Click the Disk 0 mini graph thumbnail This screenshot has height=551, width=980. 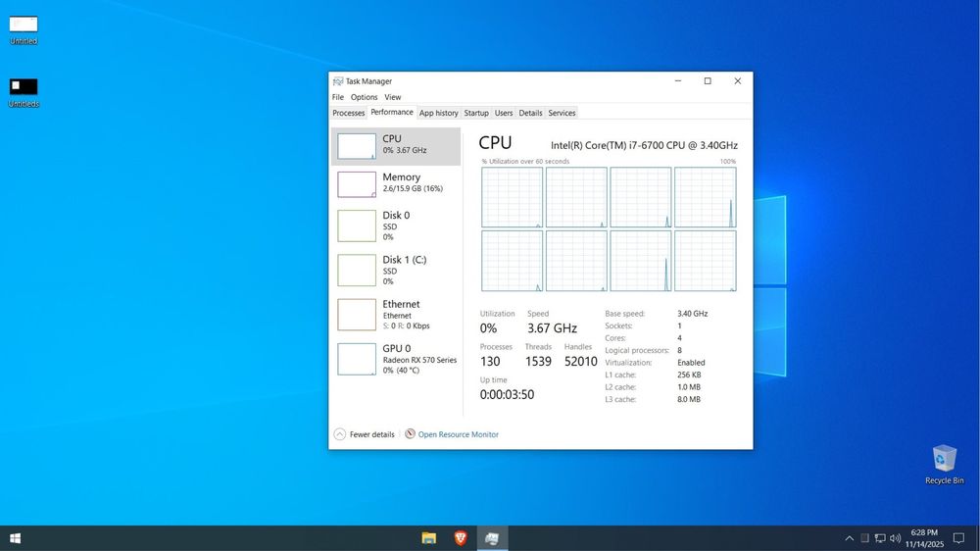357,225
